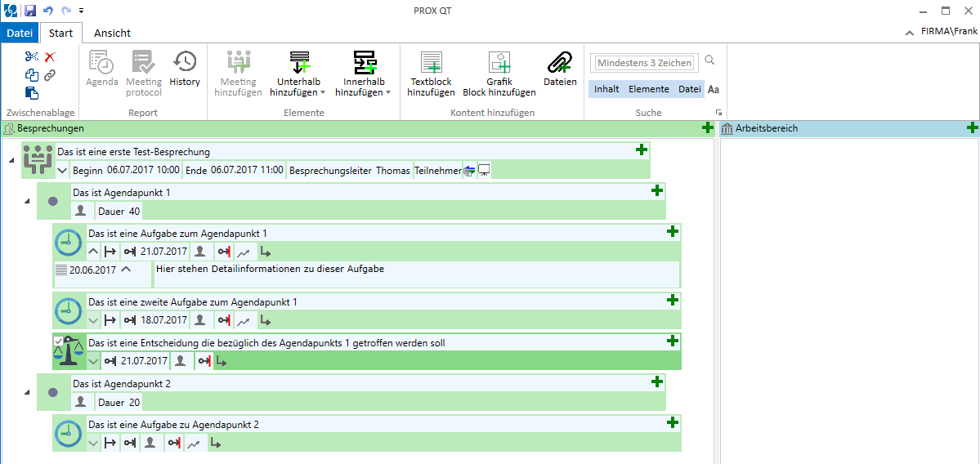Click Beginn 06.07.2017 10:00 field

pyautogui.click(x=126, y=170)
